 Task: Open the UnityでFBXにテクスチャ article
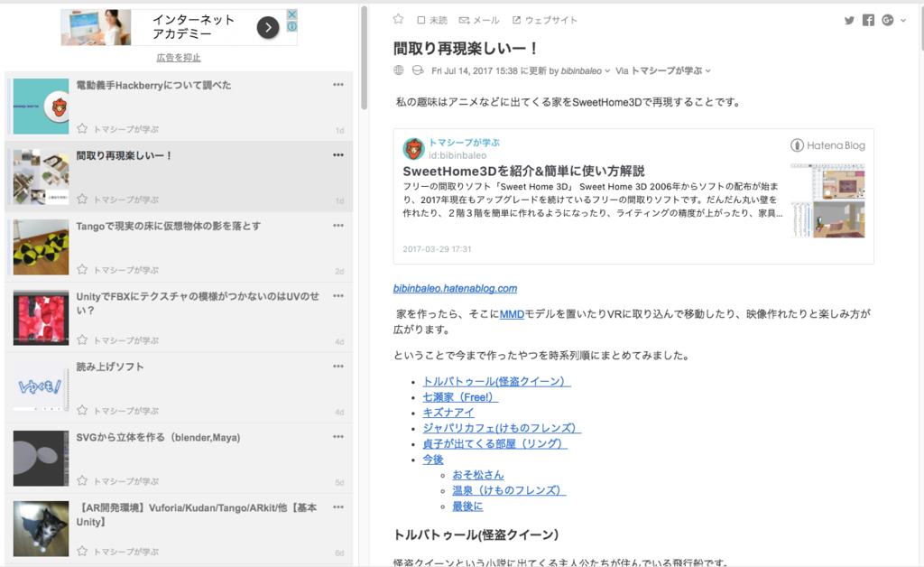point(198,303)
